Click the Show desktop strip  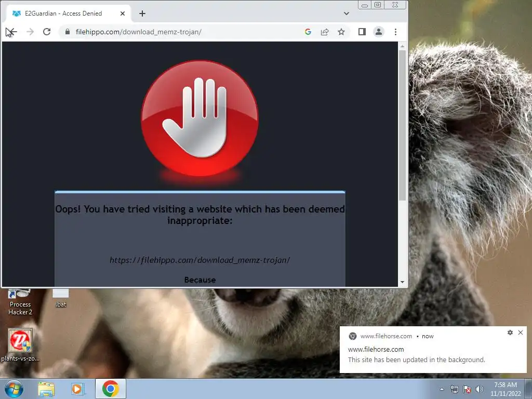(528, 389)
